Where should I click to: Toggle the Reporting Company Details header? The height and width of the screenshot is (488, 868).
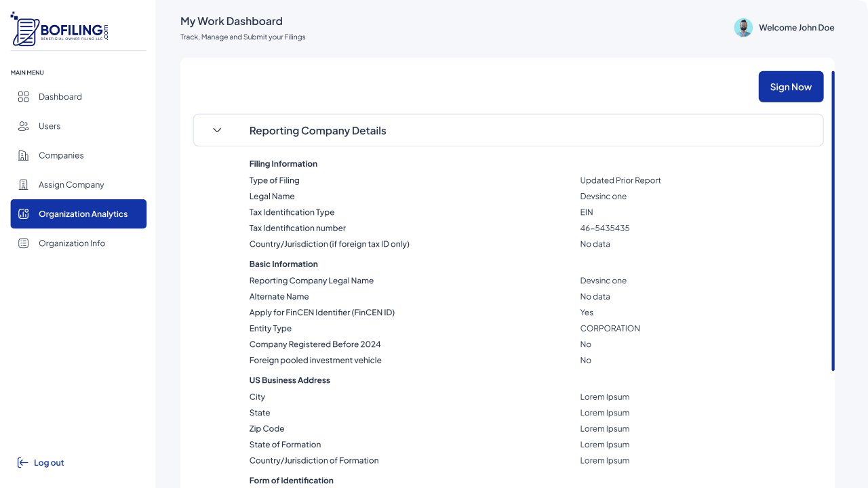[x=317, y=131]
